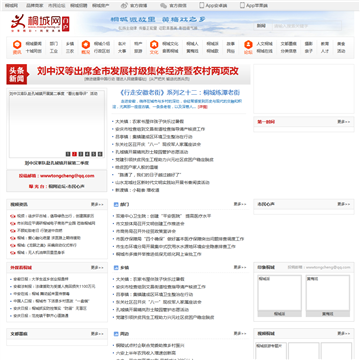Open 桐城招聘 in the top bar
The width and height of the screenshot is (360, 360).
click(x=79, y=6)
